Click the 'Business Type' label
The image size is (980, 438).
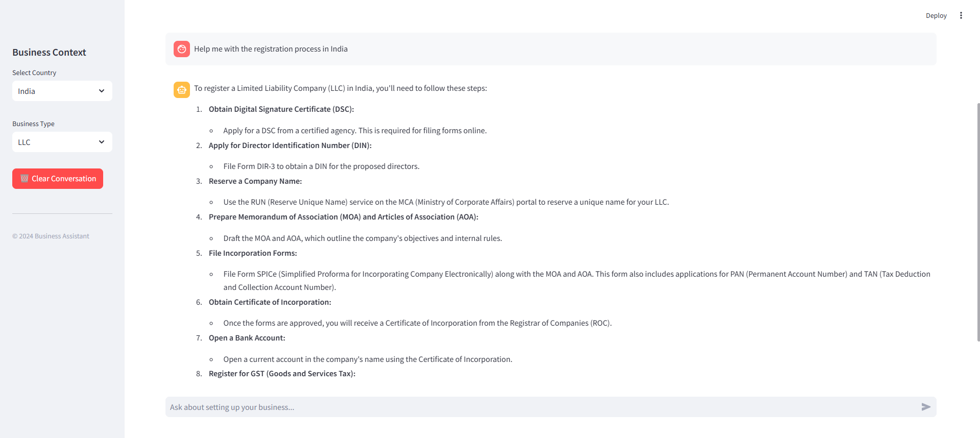pyautogui.click(x=33, y=124)
